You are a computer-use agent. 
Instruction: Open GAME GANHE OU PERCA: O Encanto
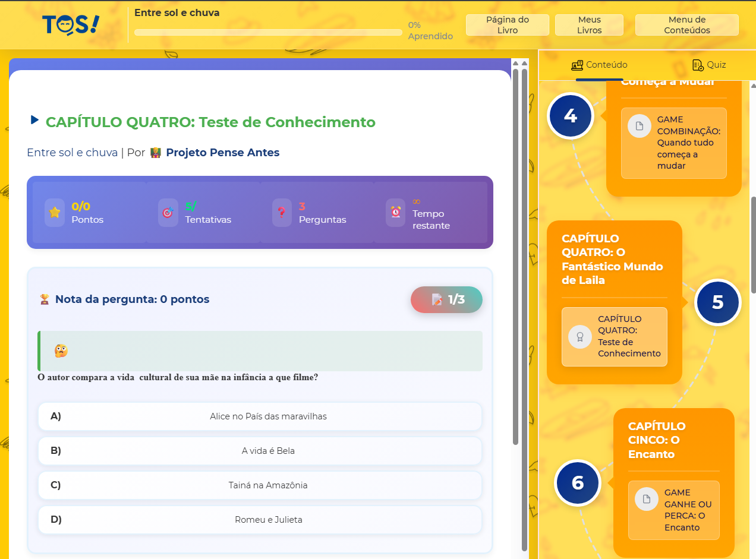[674, 510]
